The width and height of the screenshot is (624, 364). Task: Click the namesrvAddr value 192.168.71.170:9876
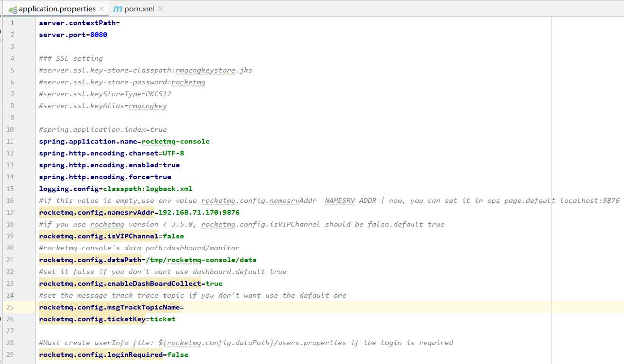point(199,212)
